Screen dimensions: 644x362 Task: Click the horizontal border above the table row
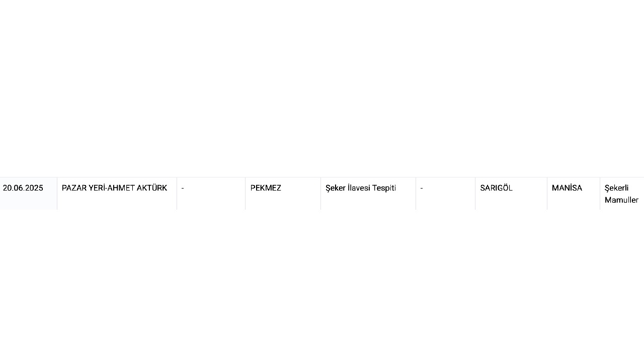click(x=322, y=177)
